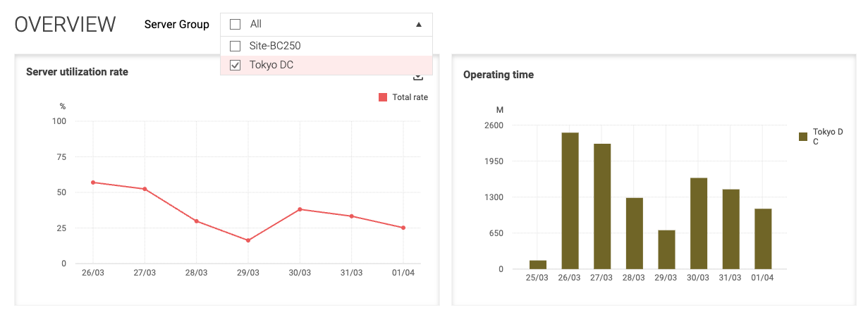Select the 29/03 lowest point on line chart

[x=248, y=240]
